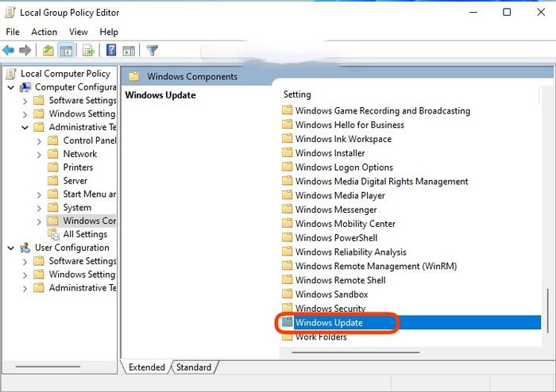
Task: Switch to the Standard tab
Action: coord(194,367)
